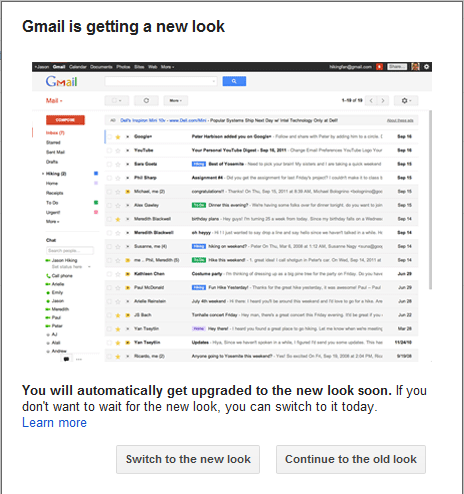Click the star on the Google+ email row
The width and height of the screenshot is (464, 494).
[118, 137]
